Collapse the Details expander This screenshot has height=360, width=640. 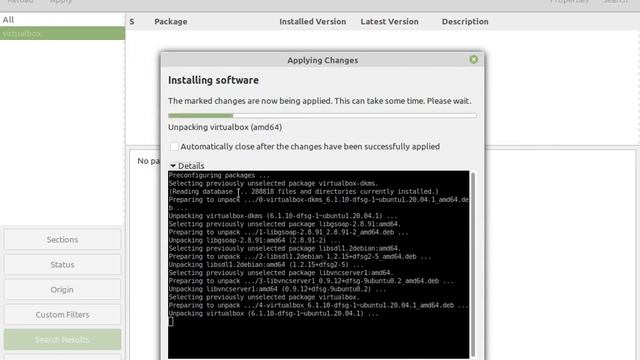[x=187, y=166]
